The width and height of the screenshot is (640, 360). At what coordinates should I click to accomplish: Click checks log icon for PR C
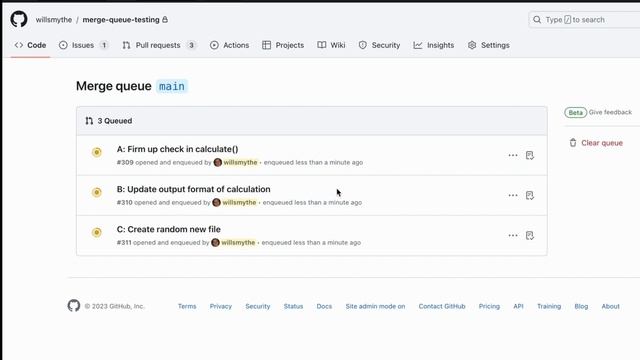click(530, 236)
